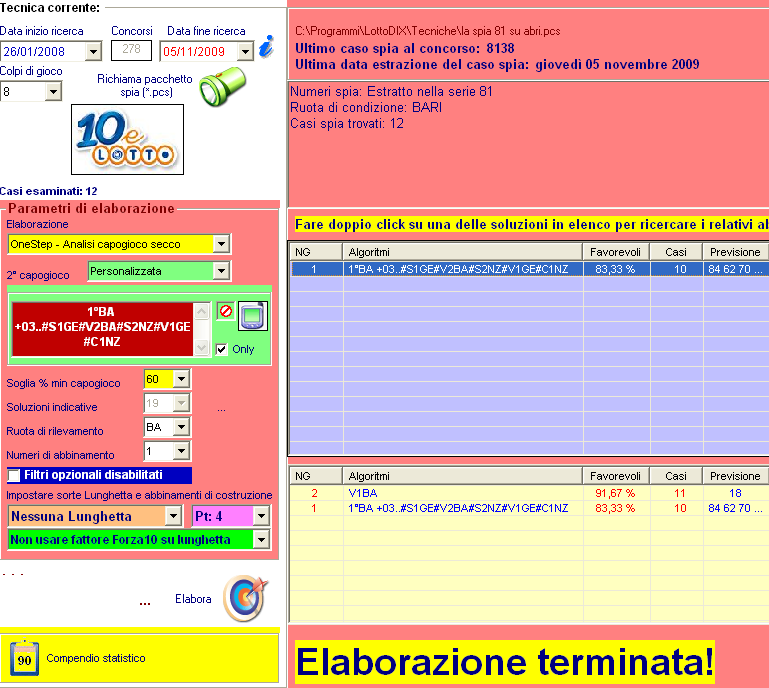This screenshot has width=769, height=688.
Task: Click the red prohibition clear icon
Action: click(225, 311)
